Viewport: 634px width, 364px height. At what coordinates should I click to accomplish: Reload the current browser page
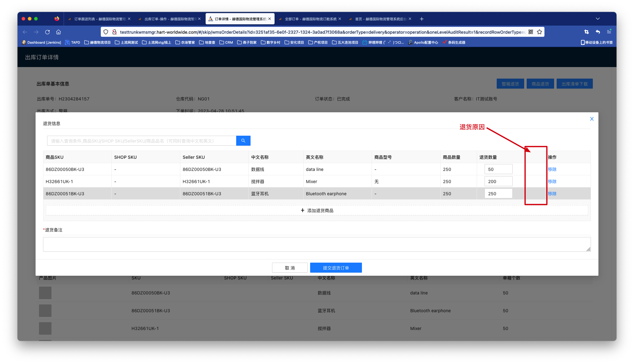[x=47, y=32]
